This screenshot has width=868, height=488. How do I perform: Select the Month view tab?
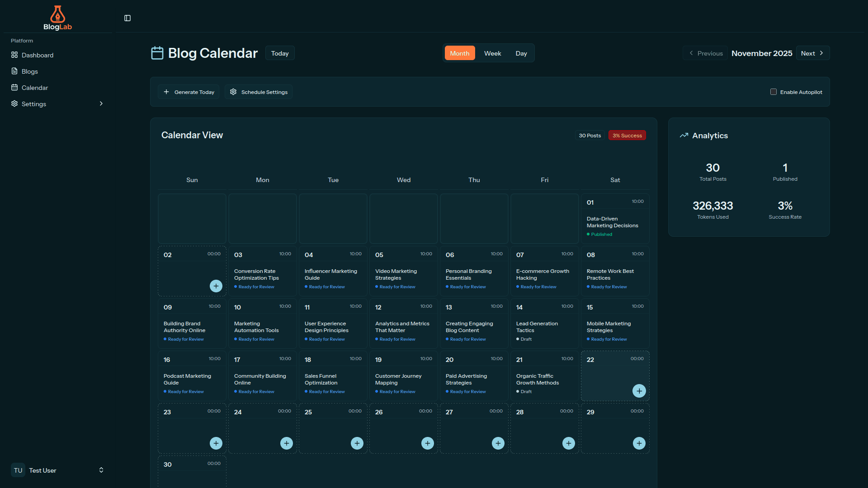click(459, 53)
